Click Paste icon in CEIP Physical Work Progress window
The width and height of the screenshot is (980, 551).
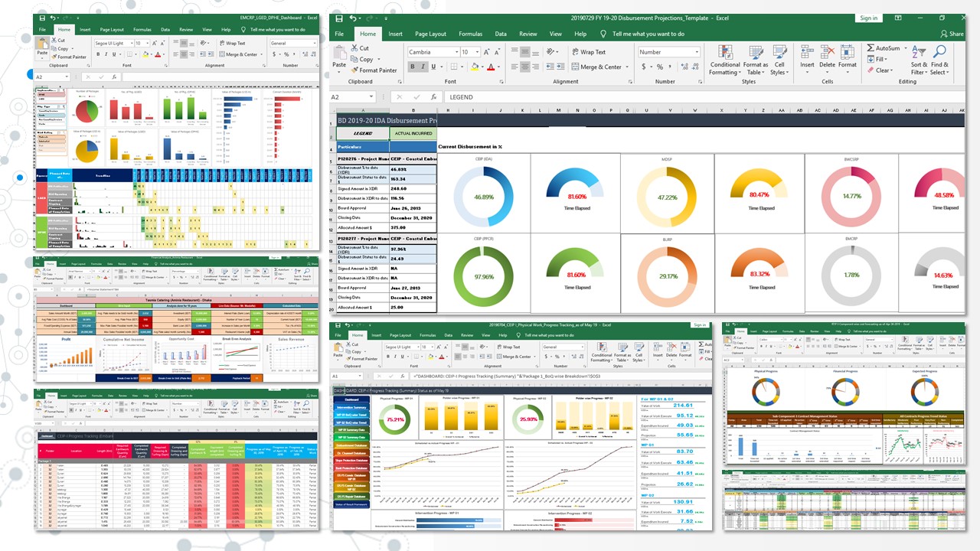[338, 350]
